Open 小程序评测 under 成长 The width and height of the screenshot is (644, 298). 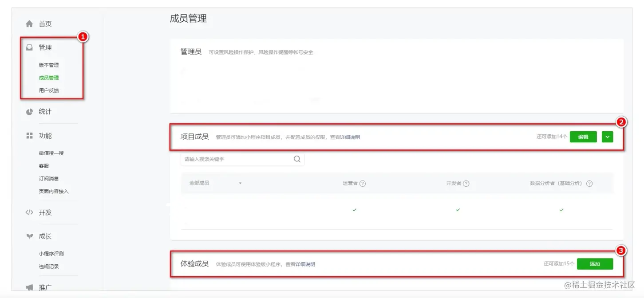point(51,253)
